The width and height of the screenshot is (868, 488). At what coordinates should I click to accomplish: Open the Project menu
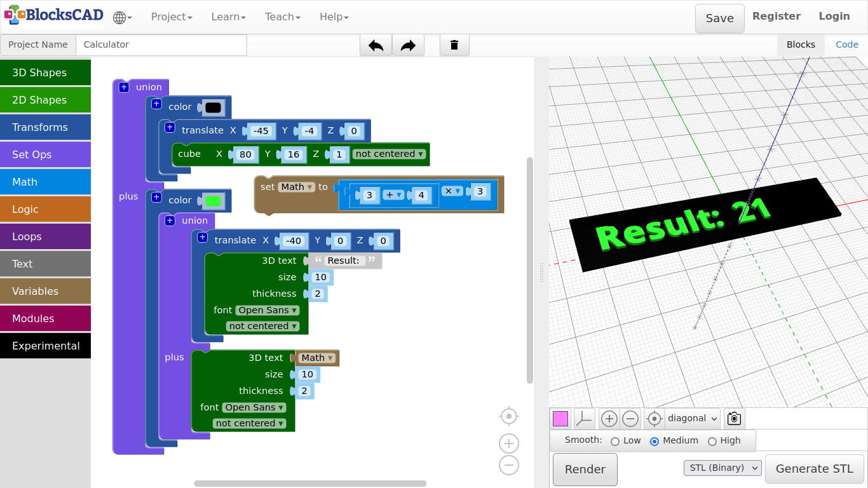point(172,17)
